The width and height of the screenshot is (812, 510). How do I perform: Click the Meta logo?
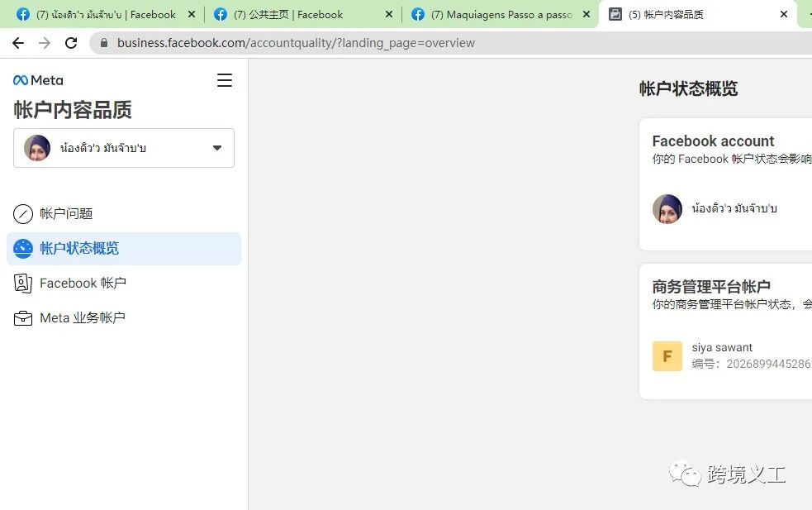click(37, 79)
